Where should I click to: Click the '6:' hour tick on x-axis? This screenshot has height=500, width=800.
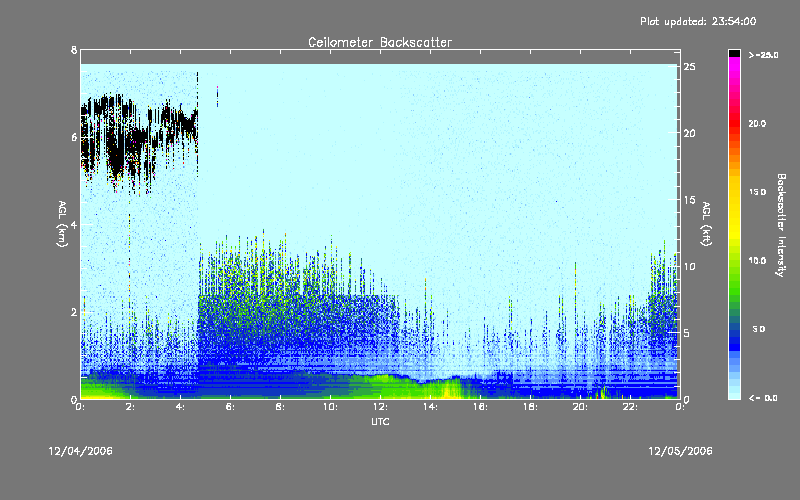(x=231, y=407)
